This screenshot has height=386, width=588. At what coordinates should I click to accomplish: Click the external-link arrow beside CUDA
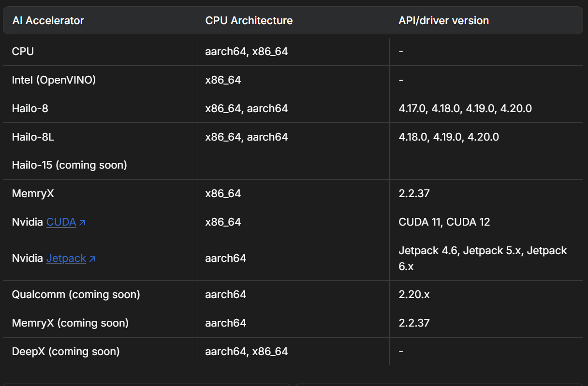pyautogui.click(x=82, y=222)
